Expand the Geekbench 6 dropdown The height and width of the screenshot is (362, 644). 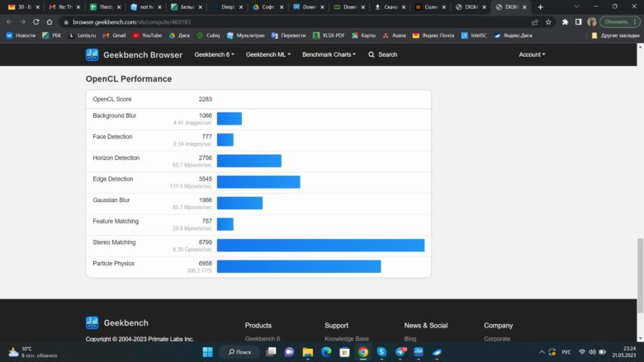click(x=214, y=54)
